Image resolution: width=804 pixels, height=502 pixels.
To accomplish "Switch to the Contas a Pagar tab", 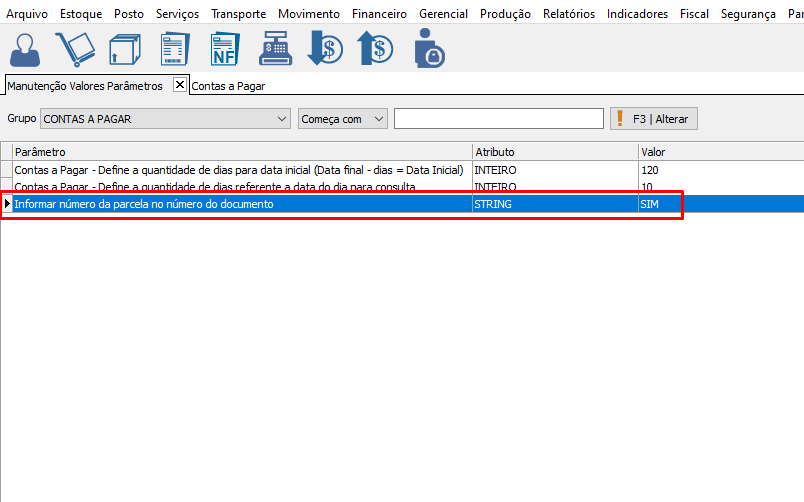I will [228, 86].
